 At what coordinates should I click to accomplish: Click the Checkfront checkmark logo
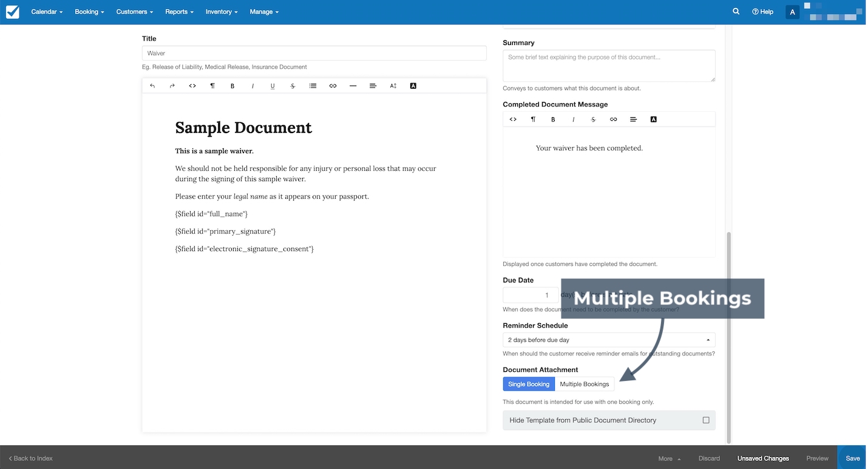tap(12, 12)
